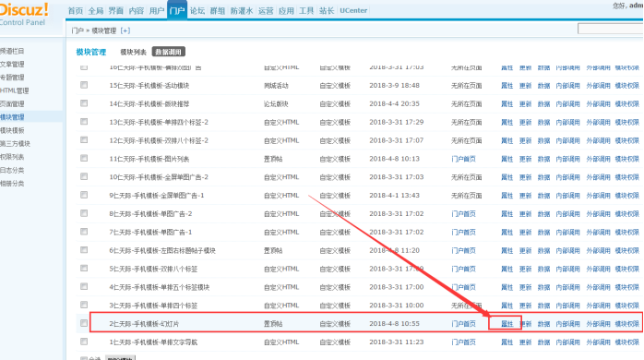Open 文章管理 in the left sidebar

point(12,64)
